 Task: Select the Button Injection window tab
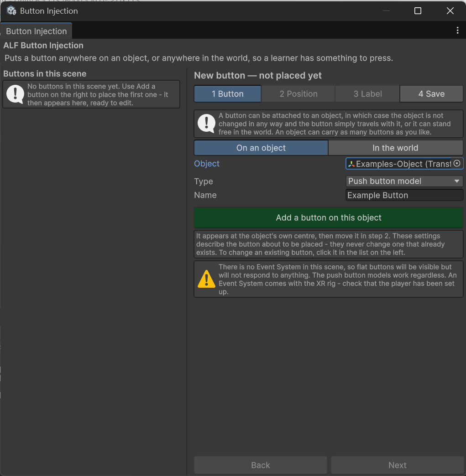coord(36,31)
